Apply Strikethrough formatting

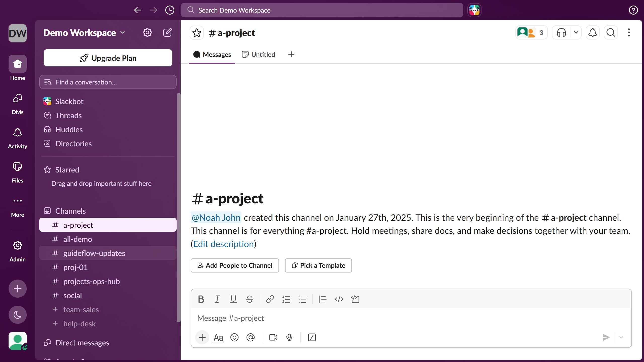coord(249,299)
